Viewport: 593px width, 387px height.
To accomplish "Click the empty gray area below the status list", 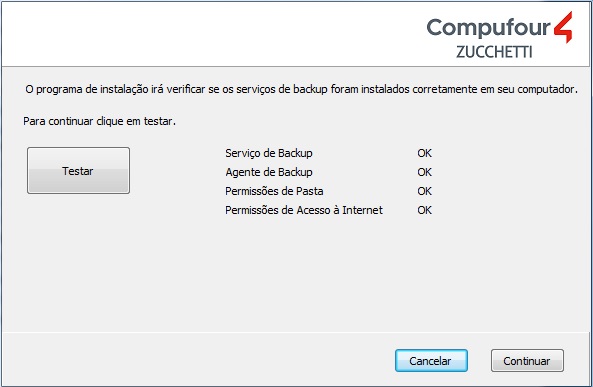I will pyautogui.click(x=295, y=272).
